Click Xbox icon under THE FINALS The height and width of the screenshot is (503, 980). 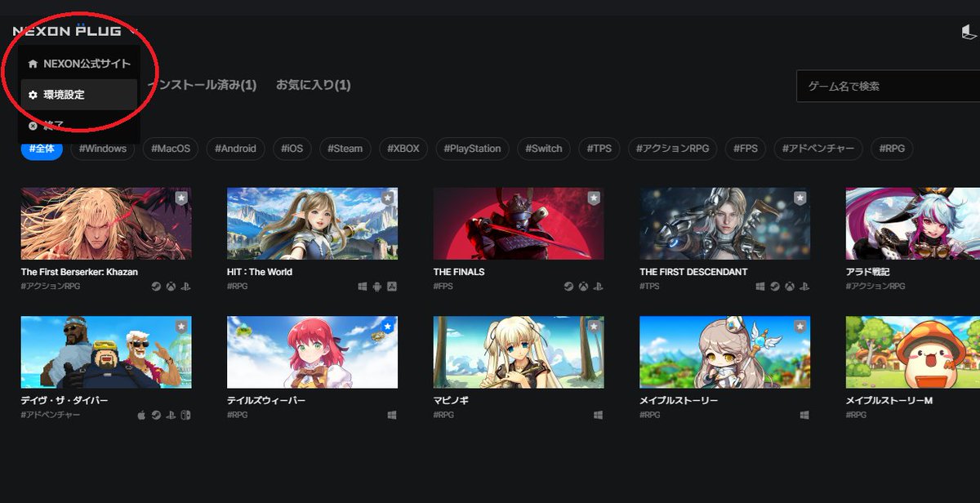584,287
